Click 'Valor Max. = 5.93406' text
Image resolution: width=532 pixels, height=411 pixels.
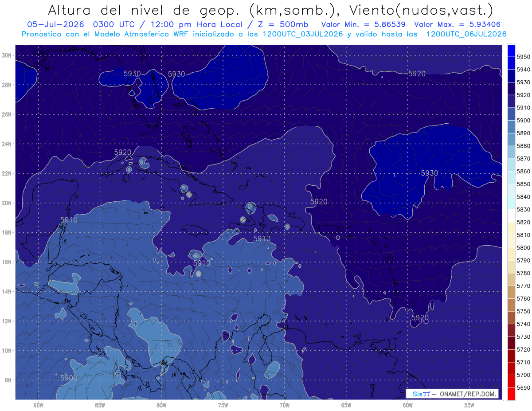(458, 24)
